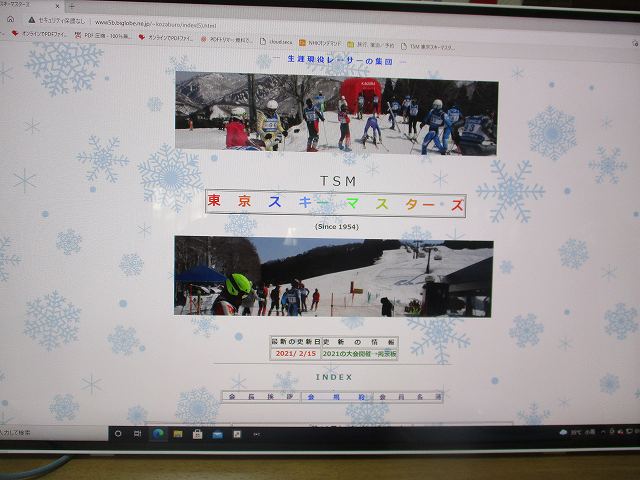The height and width of the screenshot is (480, 640).
Task: Click the browser home icon
Action: click(x=10, y=19)
